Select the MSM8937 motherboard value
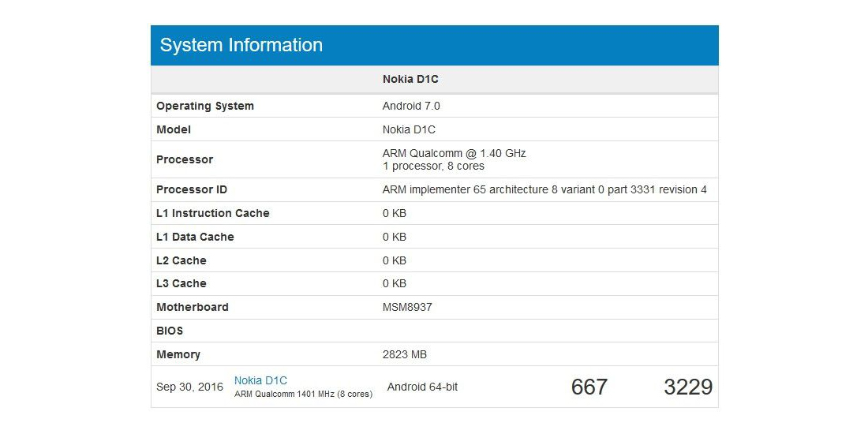This screenshot has height=434, width=868. tap(407, 307)
